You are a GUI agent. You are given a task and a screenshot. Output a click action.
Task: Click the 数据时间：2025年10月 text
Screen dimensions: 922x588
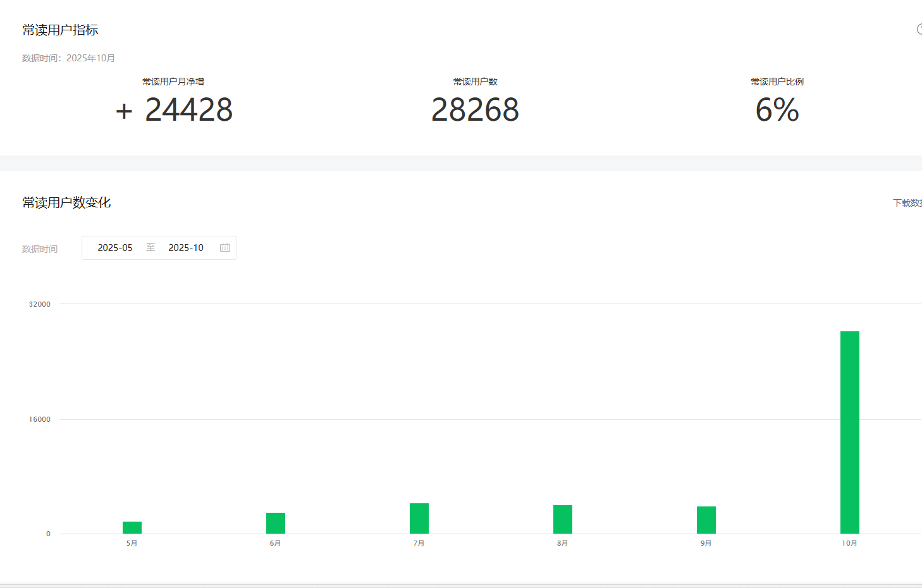pyautogui.click(x=68, y=58)
